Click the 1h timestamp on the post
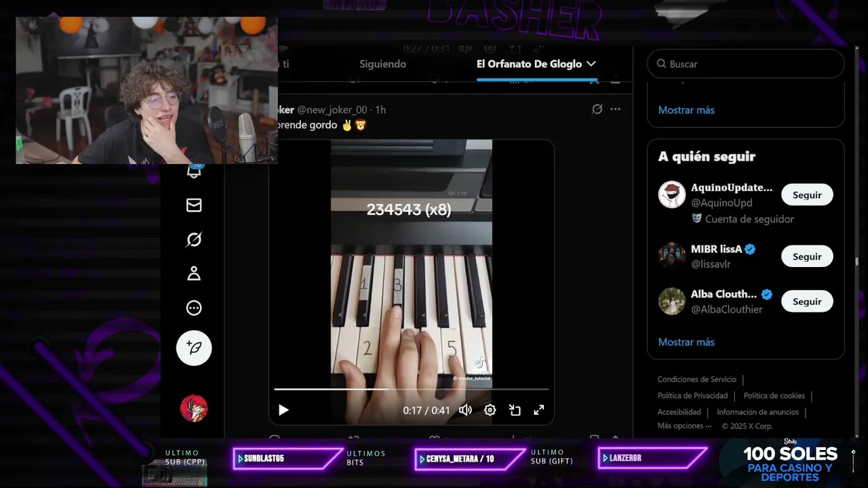Screen dimensions: 868x488 380,110
